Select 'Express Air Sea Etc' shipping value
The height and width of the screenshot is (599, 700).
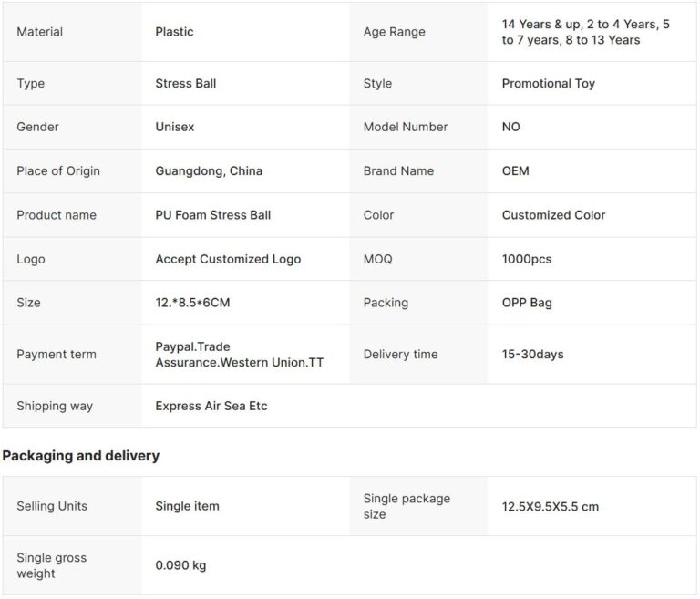(211, 407)
